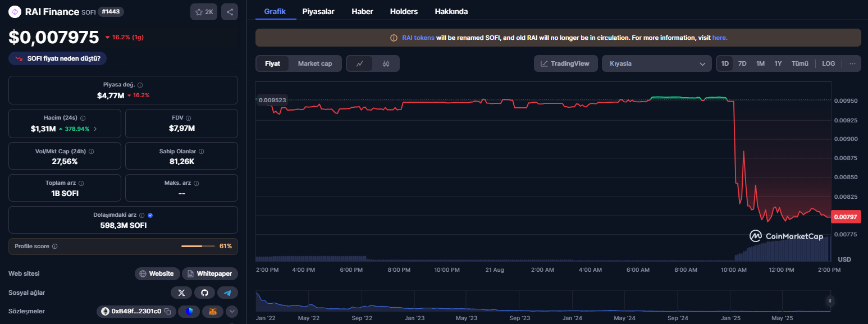The height and width of the screenshot is (324, 868).
Task: Toggle LOG scale on chart
Action: point(828,63)
